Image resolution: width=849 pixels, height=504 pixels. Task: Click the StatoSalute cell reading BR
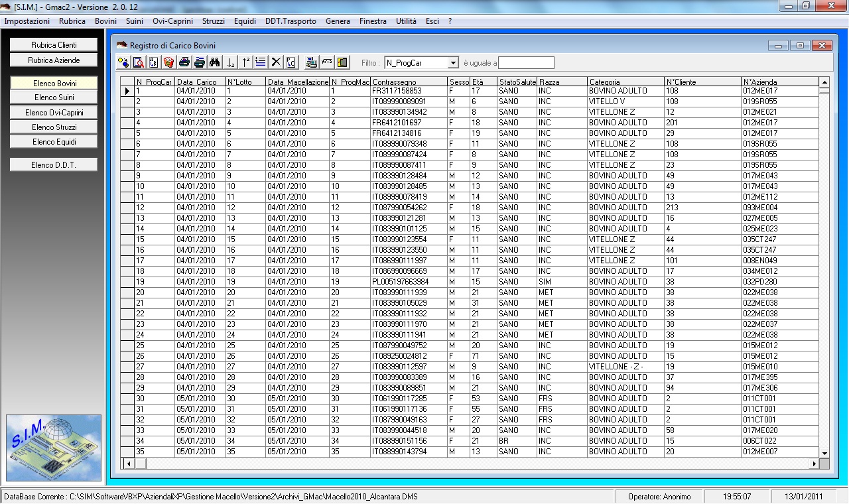point(517,441)
